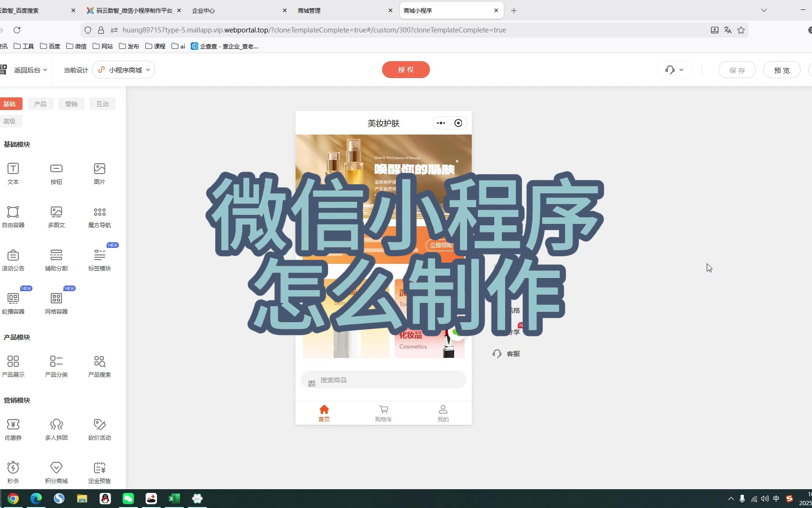Open a new browser tab
The image size is (812, 508).
click(514, 10)
